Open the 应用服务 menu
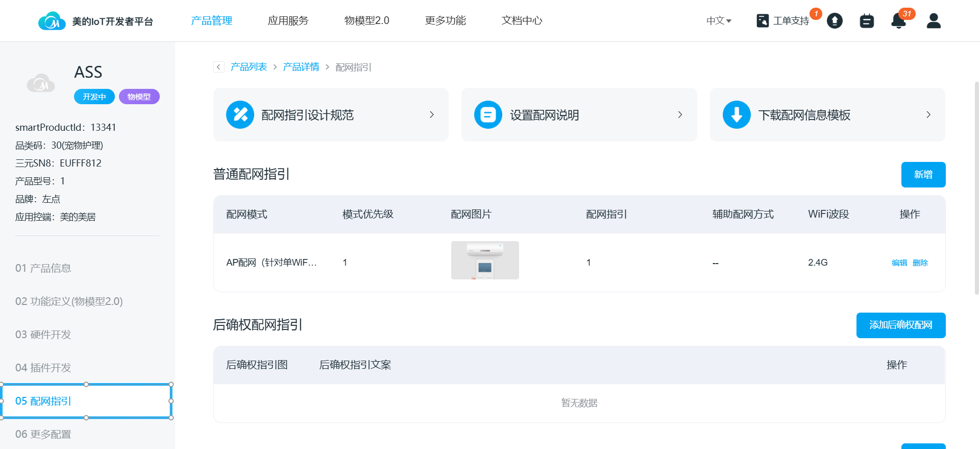 coord(288,21)
